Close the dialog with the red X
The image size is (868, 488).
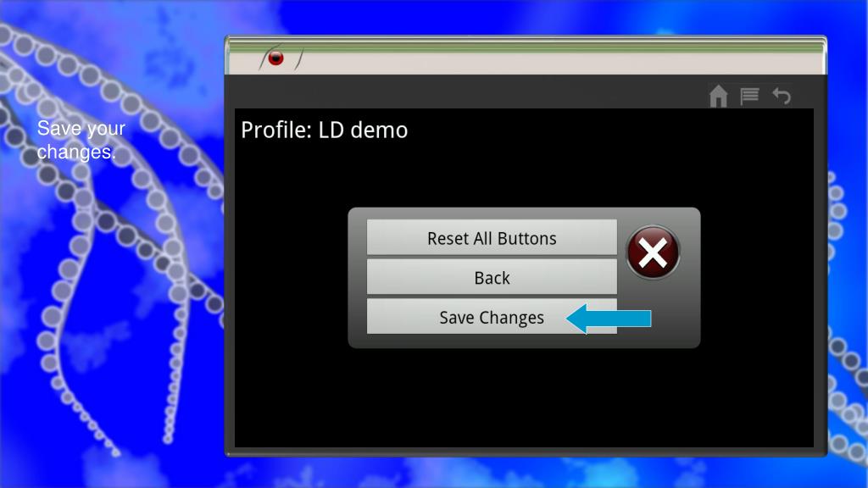pyautogui.click(x=654, y=252)
